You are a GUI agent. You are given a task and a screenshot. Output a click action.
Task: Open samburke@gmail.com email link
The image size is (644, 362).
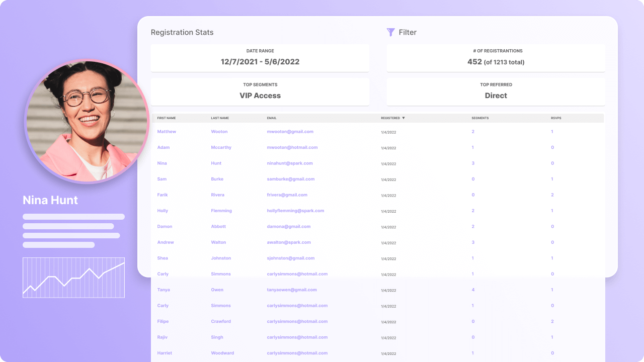pos(291,179)
